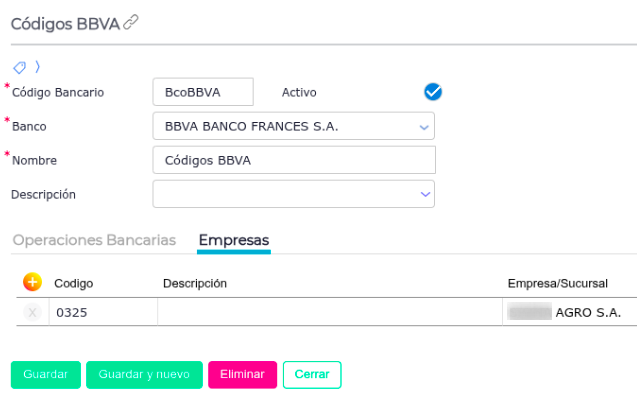The width and height of the screenshot is (637, 398).
Task: Uncheck the Activo checkbox
Action: [x=433, y=92]
